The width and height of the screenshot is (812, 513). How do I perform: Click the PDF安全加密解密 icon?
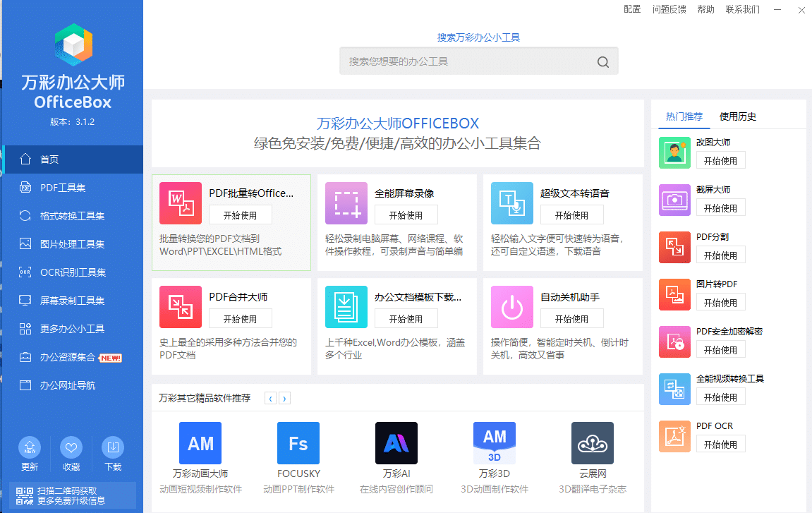[674, 342]
